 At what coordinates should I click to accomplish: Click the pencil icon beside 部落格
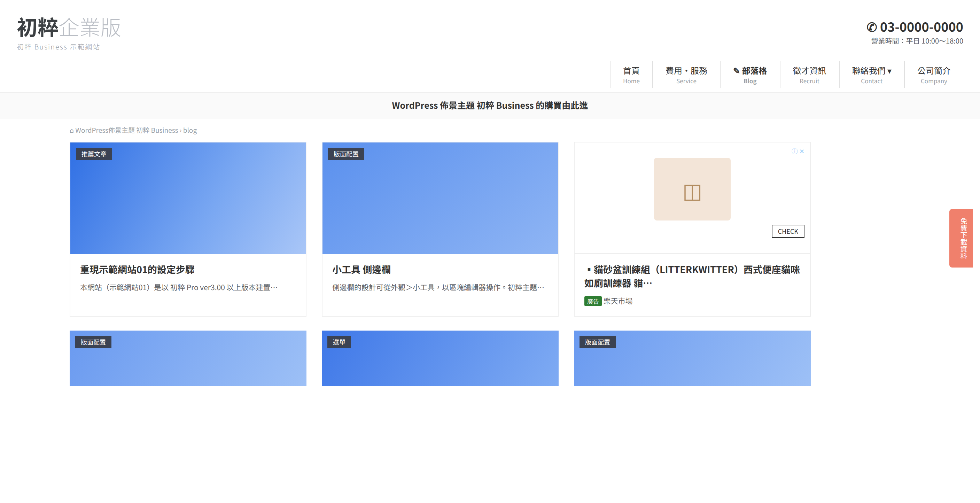[736, 71]
